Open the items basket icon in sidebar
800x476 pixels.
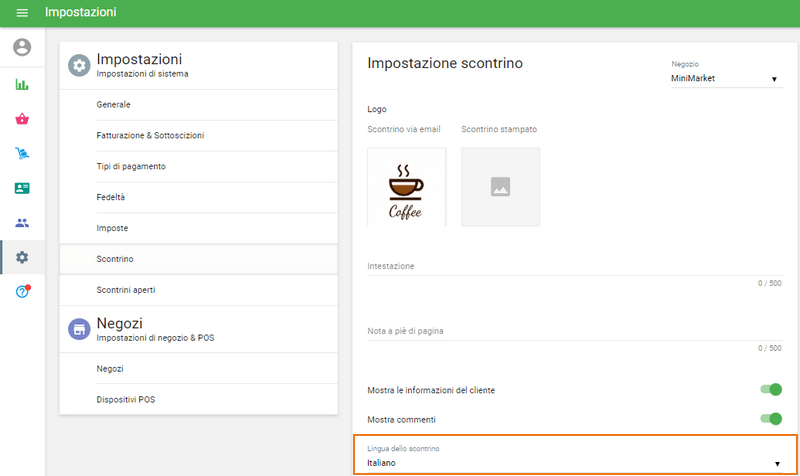pos(22,119)
